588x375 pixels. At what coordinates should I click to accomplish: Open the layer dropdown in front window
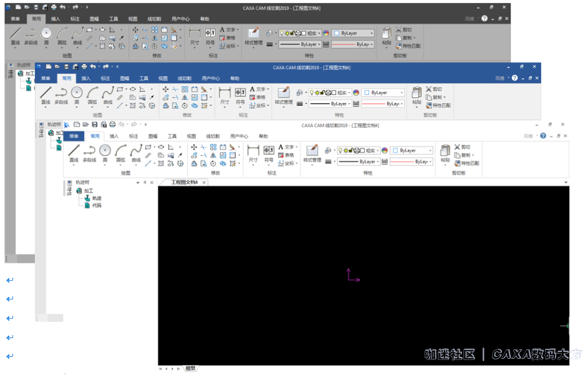[359, 150]
